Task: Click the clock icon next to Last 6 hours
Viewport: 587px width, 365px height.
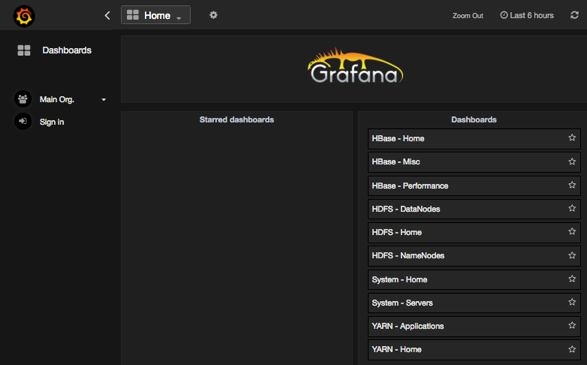Action: coord(504,15)
